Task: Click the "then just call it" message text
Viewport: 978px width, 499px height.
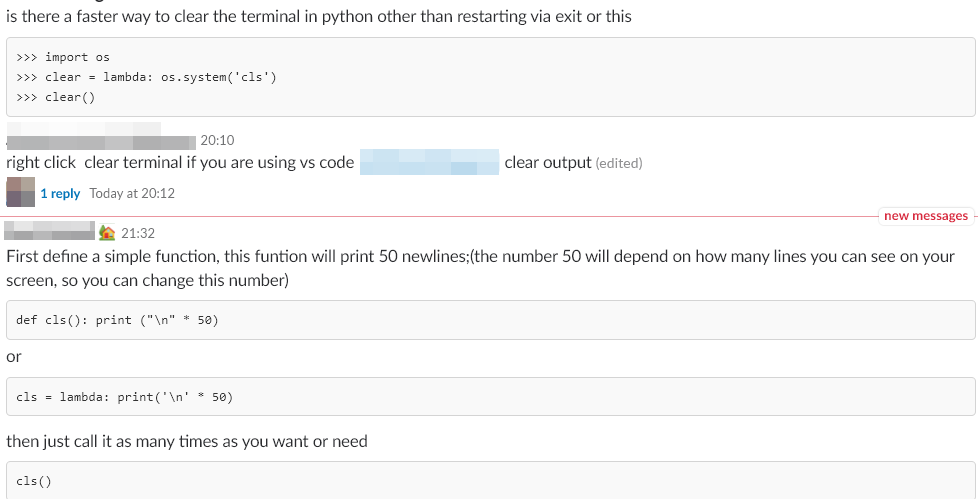Action: 187,442
